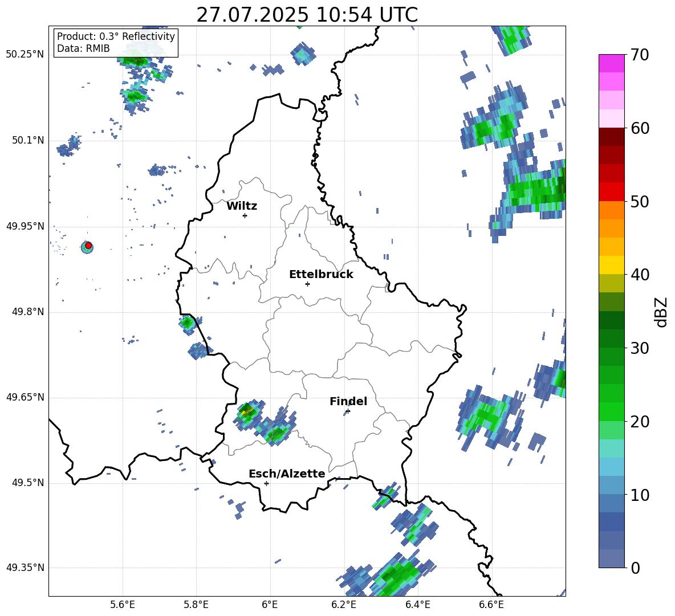Click the 5.8°E longitude tick label
This screenshot has height=616, width=675.
pyautogui.click(x=196, y=605)
